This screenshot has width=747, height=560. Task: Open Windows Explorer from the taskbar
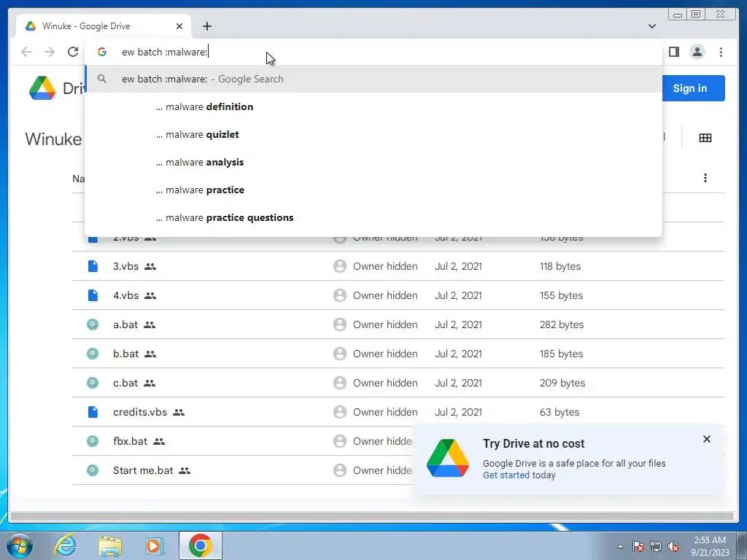[110, 545]
